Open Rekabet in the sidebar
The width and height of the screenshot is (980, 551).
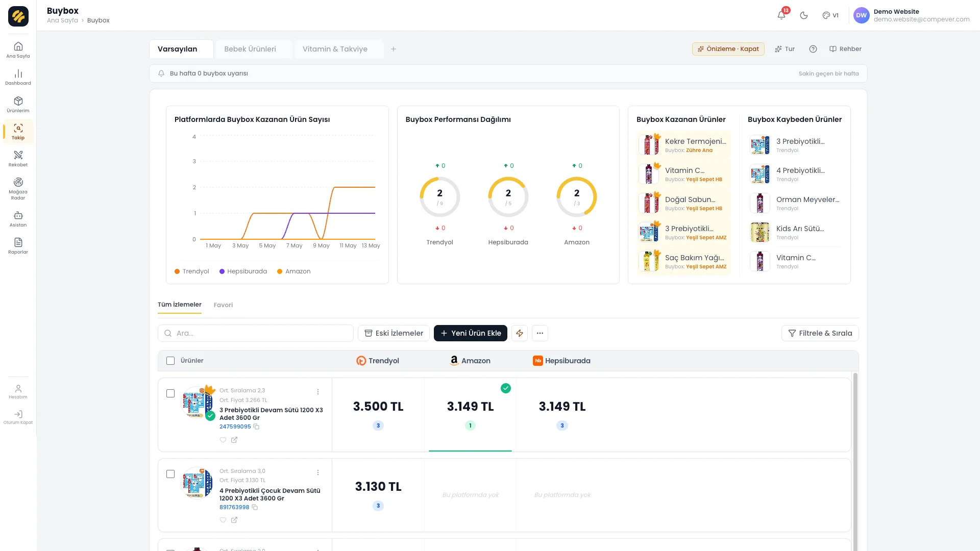[18, 159]
